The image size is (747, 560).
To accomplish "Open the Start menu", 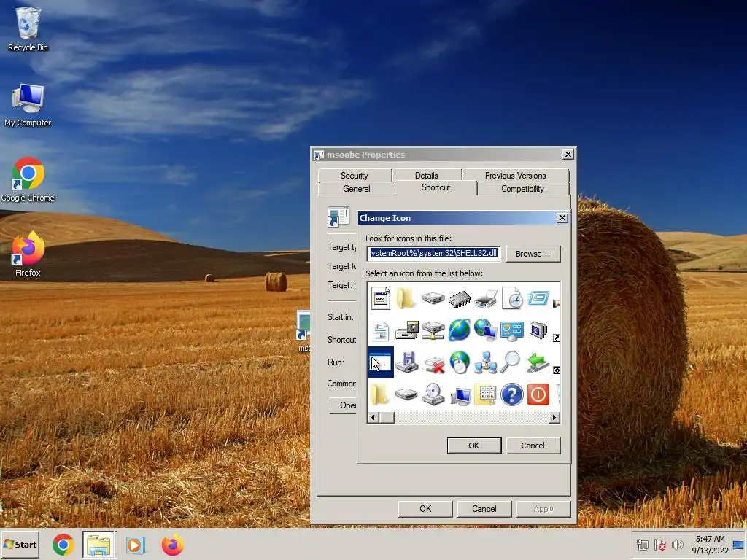I will point(20,545).
